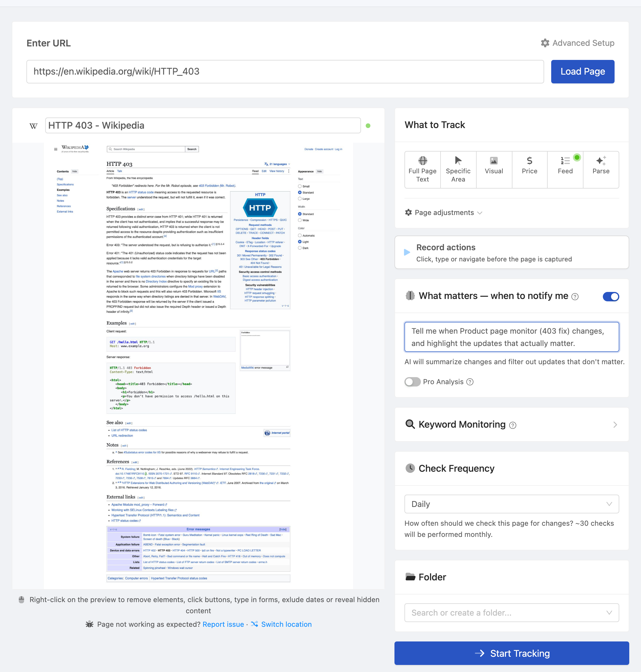Click the Load Page button
Image resolution: width=641 pixels, height=672 pixels.
[x=583, y=72]
